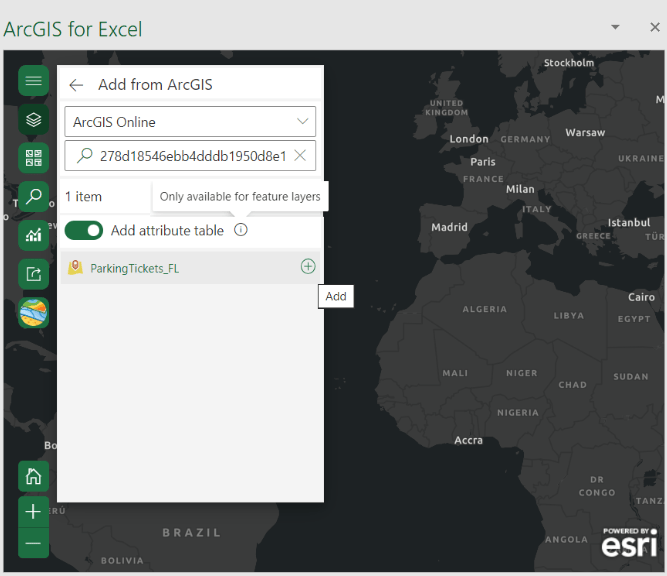
Task: Click the 'Paris' map label
Action: (x=483, y=162)
